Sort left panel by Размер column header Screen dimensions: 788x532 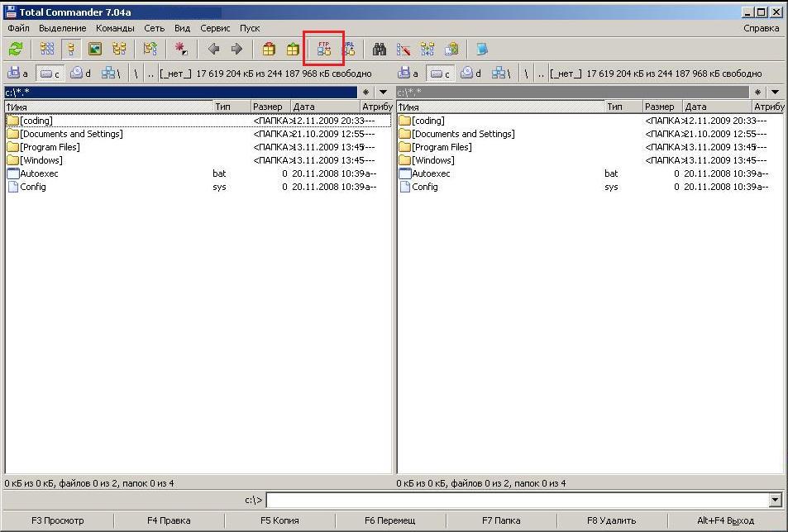coord(268,107)
